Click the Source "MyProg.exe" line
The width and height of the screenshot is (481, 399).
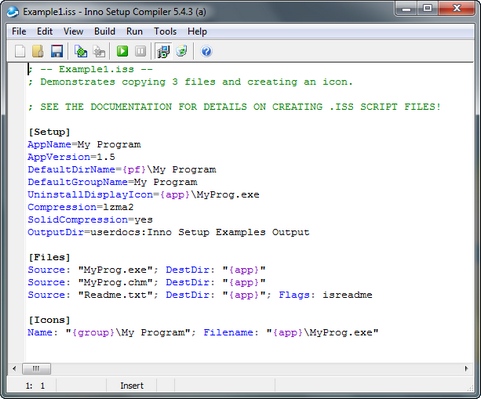pos(147,270)
